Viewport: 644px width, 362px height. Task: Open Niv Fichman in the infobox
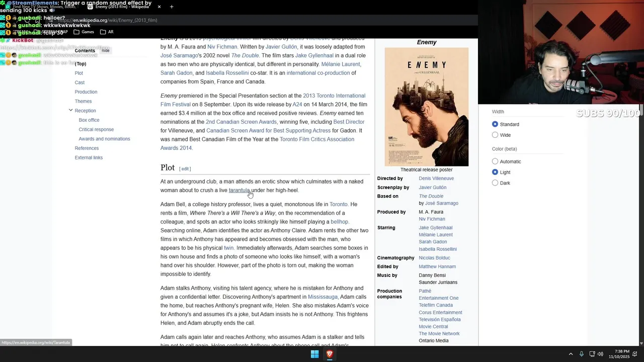tap(432, 219)
